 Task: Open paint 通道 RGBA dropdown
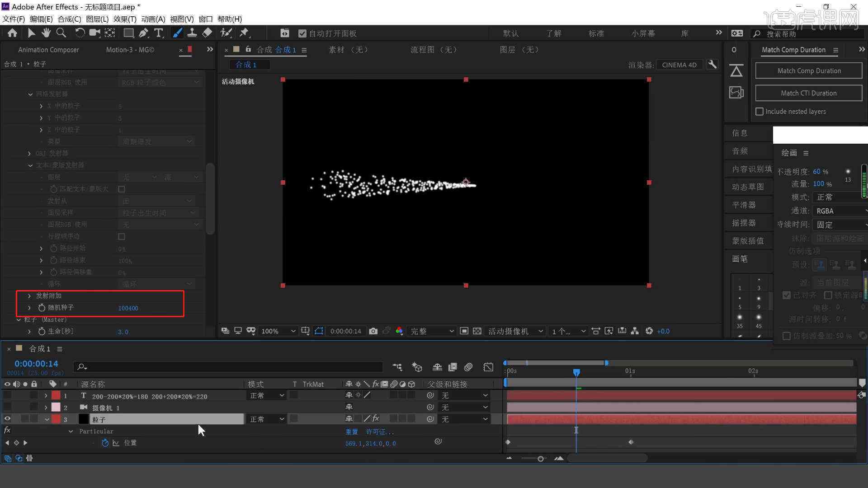pos(840,211)
